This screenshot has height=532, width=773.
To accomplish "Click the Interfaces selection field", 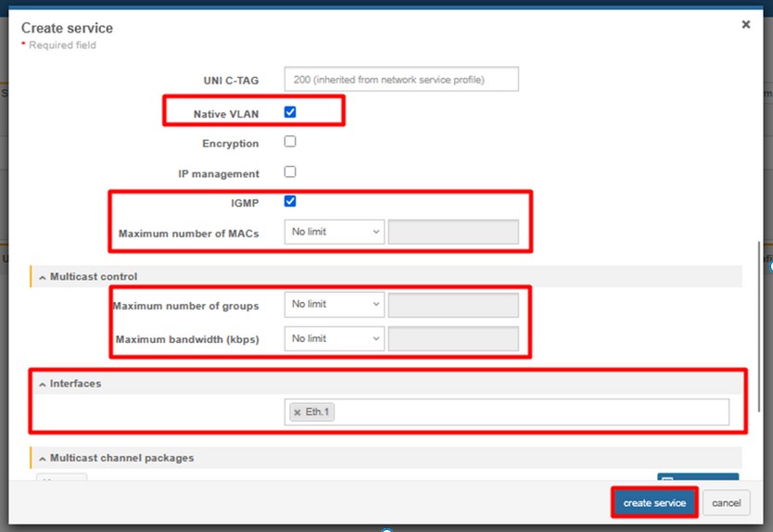I will tap(528, 412).
